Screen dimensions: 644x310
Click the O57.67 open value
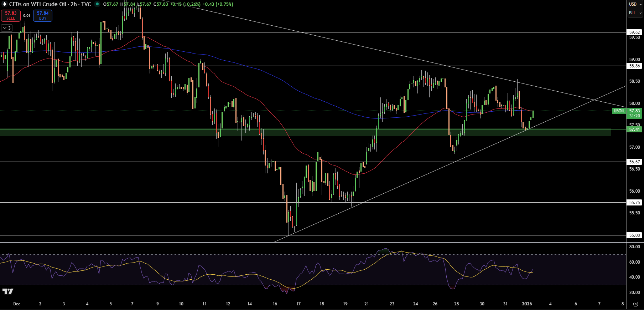[110, 4]
